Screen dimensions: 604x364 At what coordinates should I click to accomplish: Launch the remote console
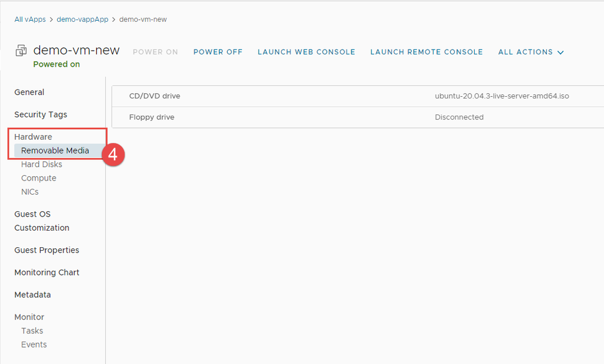tap(426, 52)
